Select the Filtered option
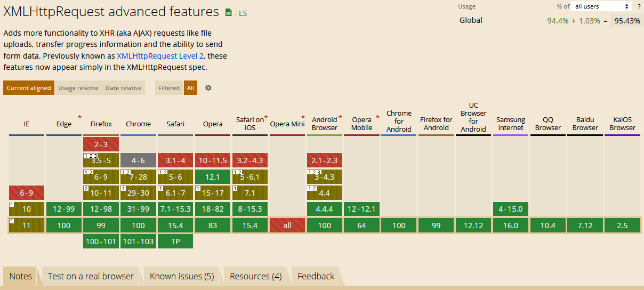This screenshot has height=290, width=644. [x=169, y=88]
